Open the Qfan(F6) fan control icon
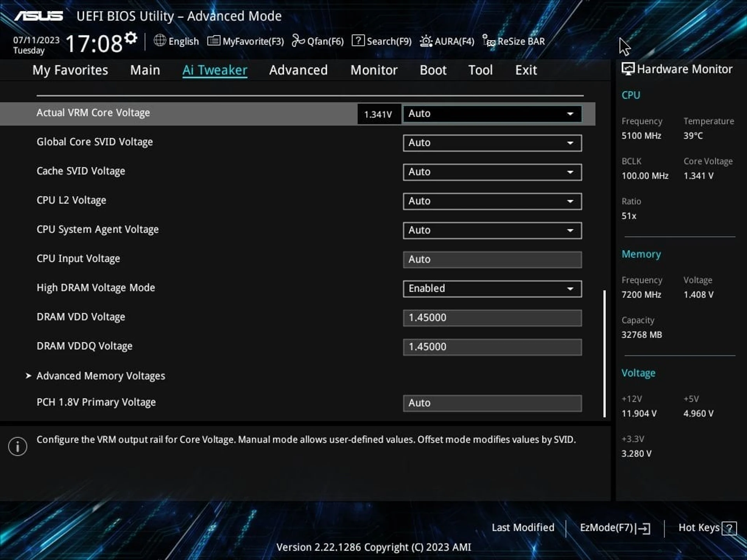The height and width of the screenshot is (560, 747). coord(298,40)
